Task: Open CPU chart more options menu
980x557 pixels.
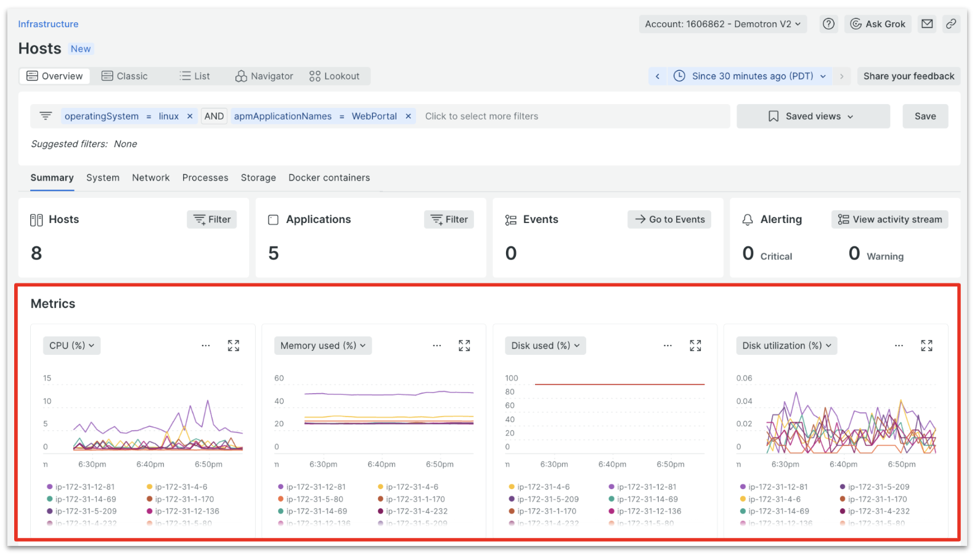Action: [206, 346]
